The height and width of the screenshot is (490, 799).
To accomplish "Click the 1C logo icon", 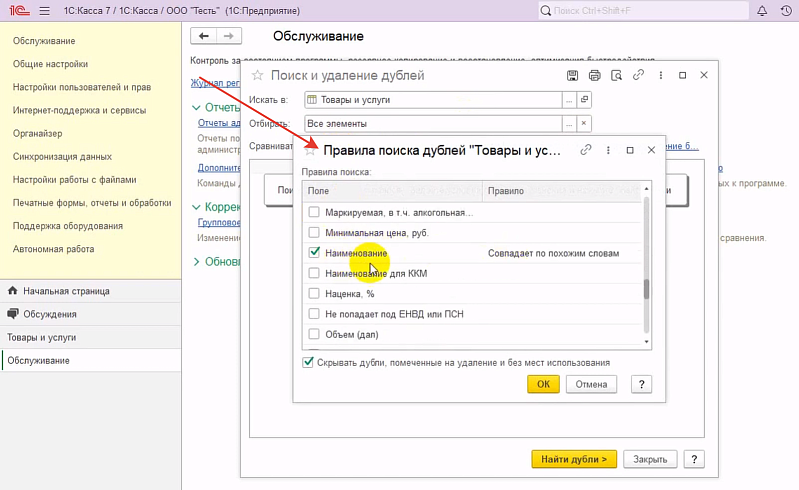I will 19,10.
